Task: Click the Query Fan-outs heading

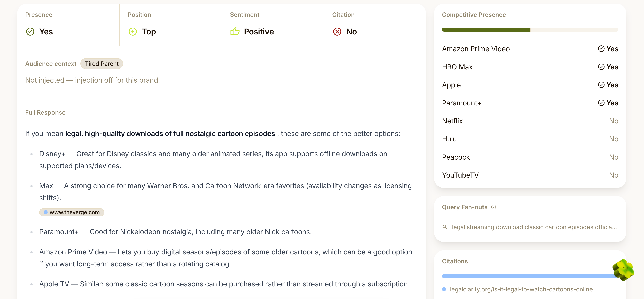Action: [x=464, y=207]
